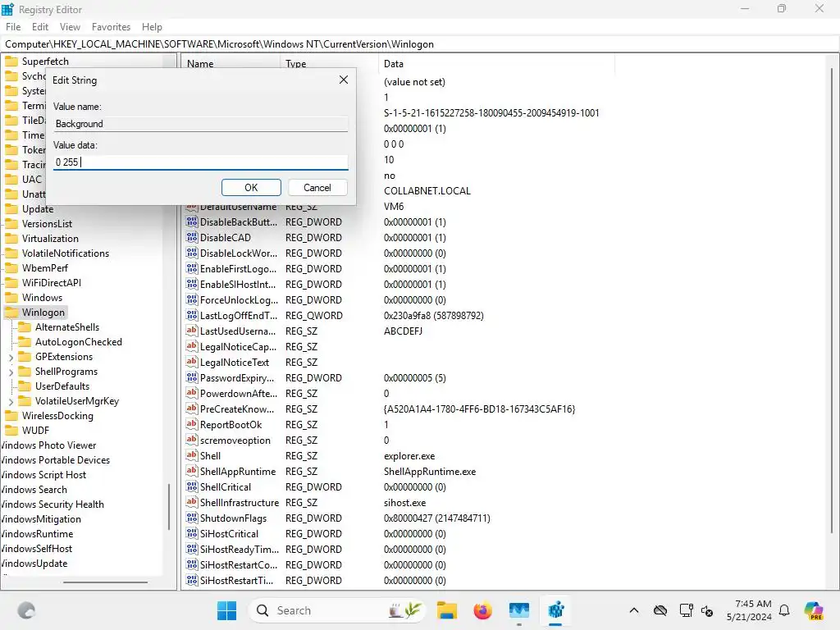Open the taskbar clock showing 7:45 AM
The image size is (840, 630).
[749, 610]
